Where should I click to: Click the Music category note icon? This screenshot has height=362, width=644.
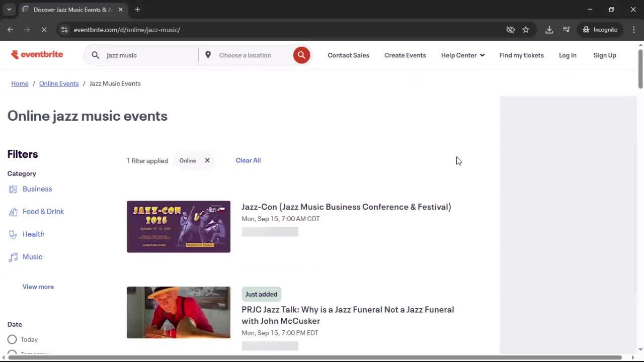13,257
